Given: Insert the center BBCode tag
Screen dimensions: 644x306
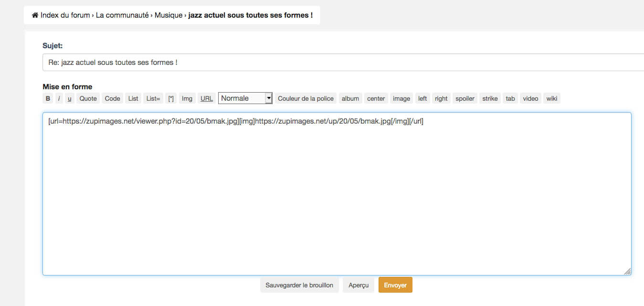Looking at the screenshot, I should (376, 98).
